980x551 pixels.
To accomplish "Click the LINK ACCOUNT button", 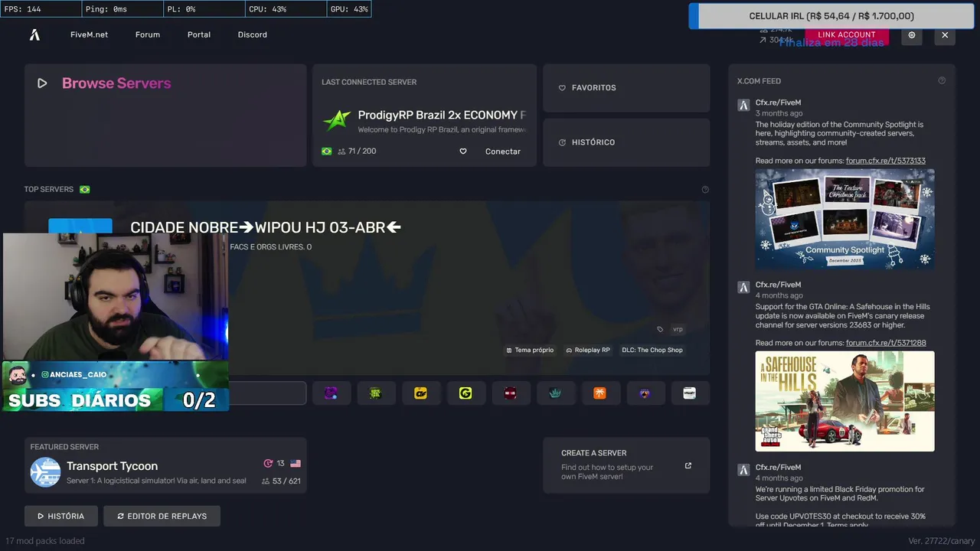I will coord(847,35).
